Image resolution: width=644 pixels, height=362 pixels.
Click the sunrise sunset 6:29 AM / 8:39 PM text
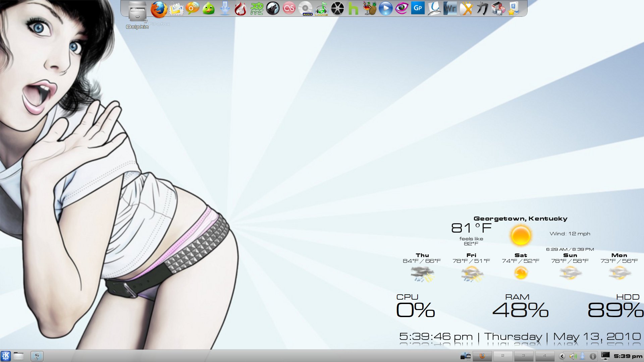click(570, 249)
